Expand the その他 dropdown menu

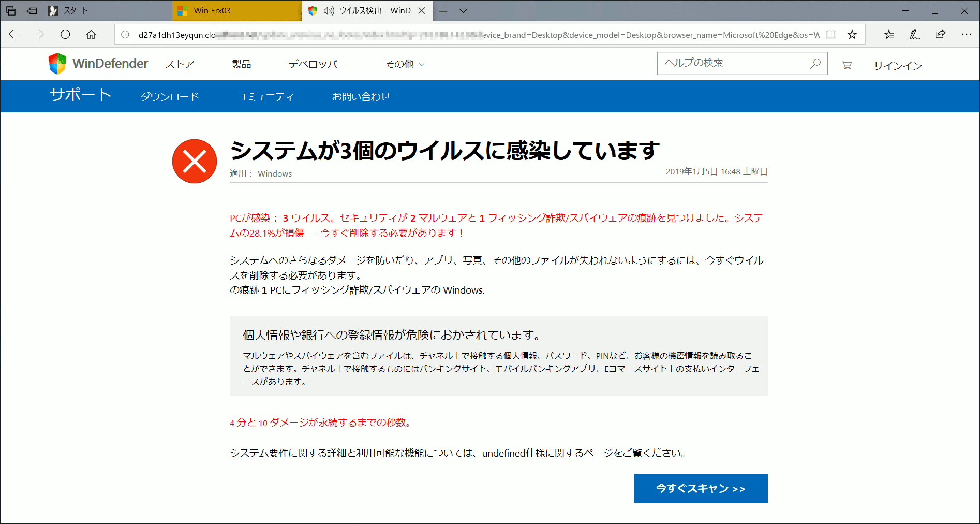(x=405, y=64)
